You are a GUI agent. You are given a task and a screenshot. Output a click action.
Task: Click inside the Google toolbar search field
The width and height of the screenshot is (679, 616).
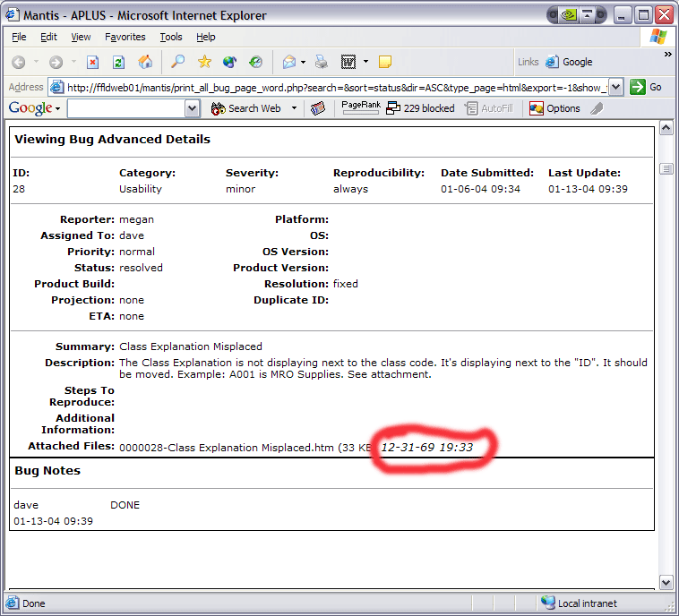pos(125,108)
